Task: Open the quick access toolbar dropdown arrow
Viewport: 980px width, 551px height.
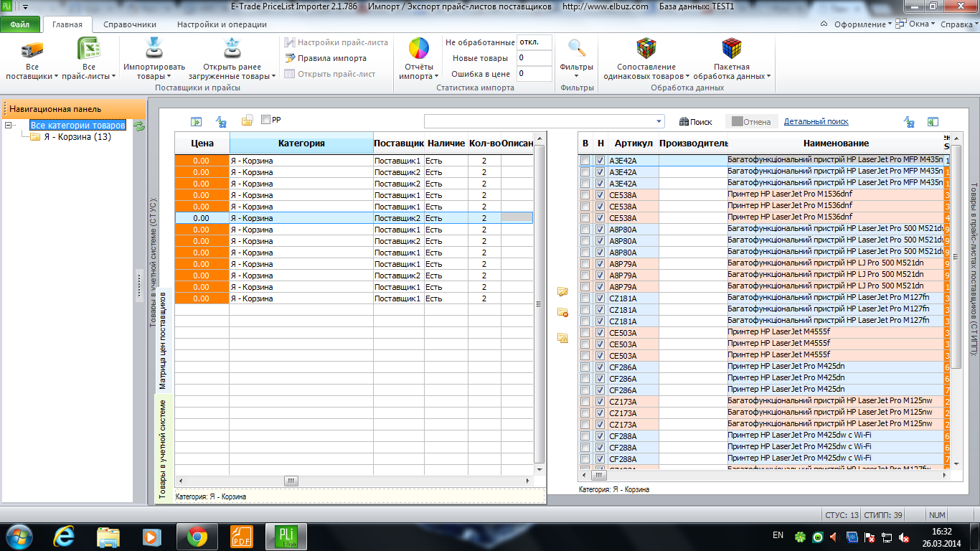Action: tap(26, 6)
